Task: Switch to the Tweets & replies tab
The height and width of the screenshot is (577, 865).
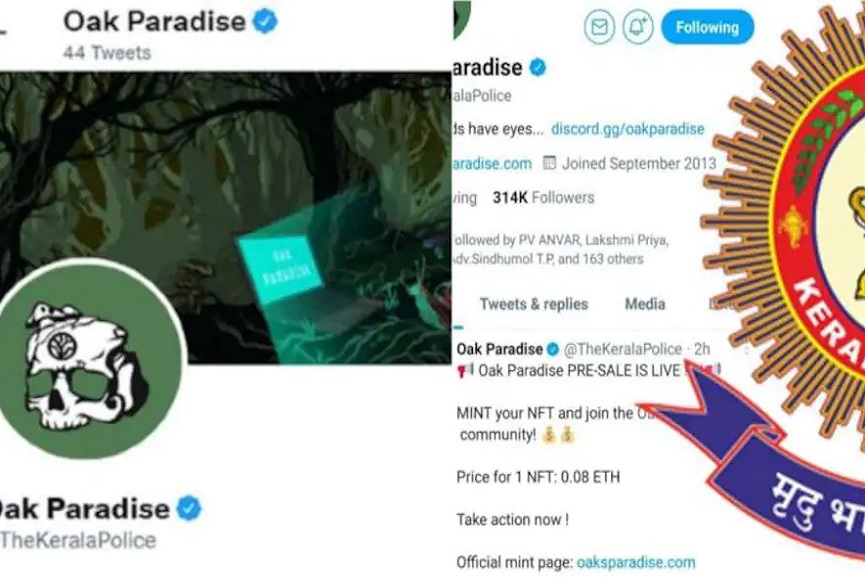Action: click(533, 304)
